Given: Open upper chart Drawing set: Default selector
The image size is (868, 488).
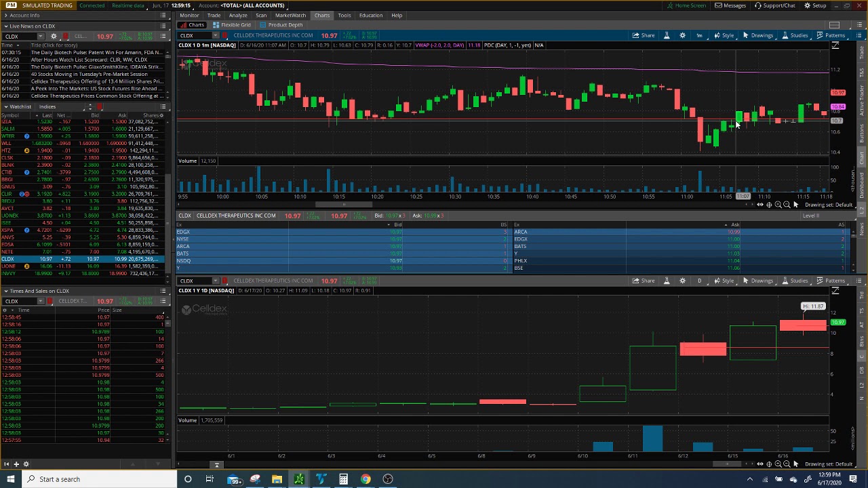Looking at the screenshot, I should [x=829, y=205].
